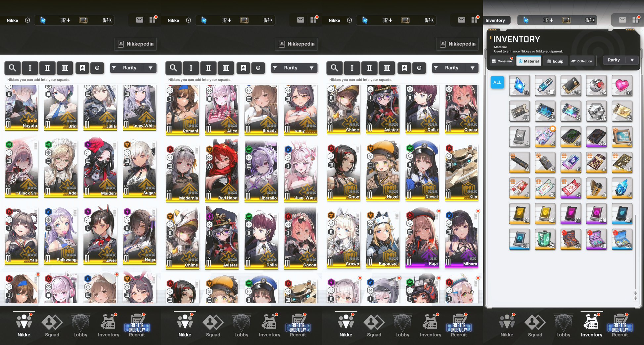Select the film roll item x5
Viewport: 644px width, 345px height.
tap(596, 188)
